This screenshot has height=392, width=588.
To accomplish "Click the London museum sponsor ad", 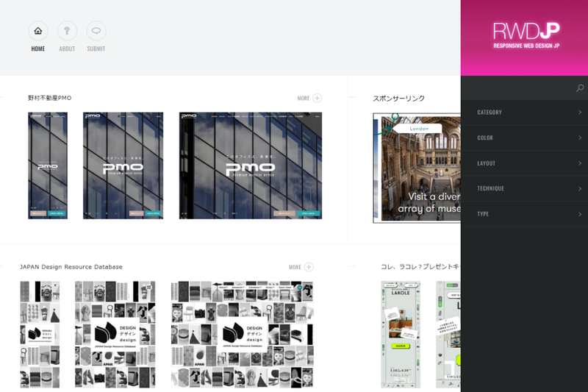I will (x=417, y=168).
